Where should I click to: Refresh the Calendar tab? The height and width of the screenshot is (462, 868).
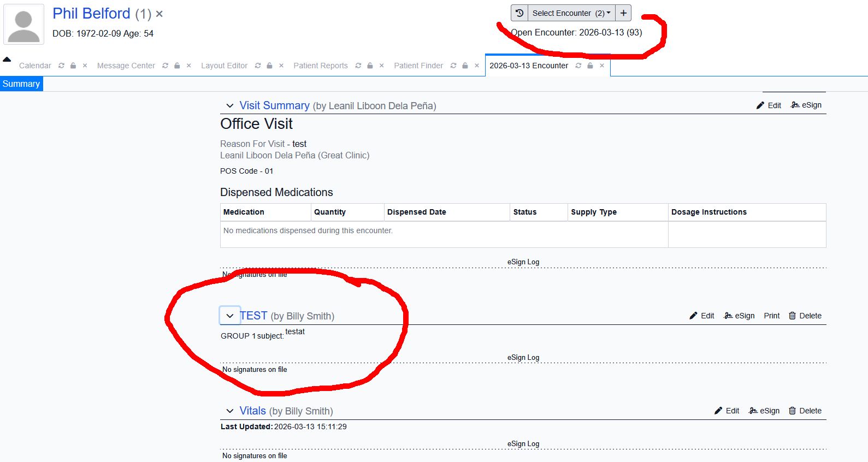click(x=61, y=66)
